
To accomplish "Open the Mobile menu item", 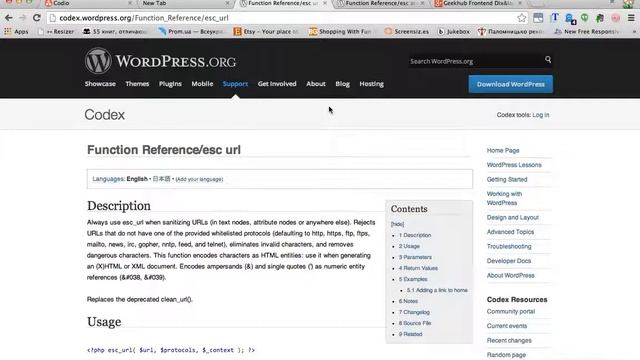I will [202, 84].
